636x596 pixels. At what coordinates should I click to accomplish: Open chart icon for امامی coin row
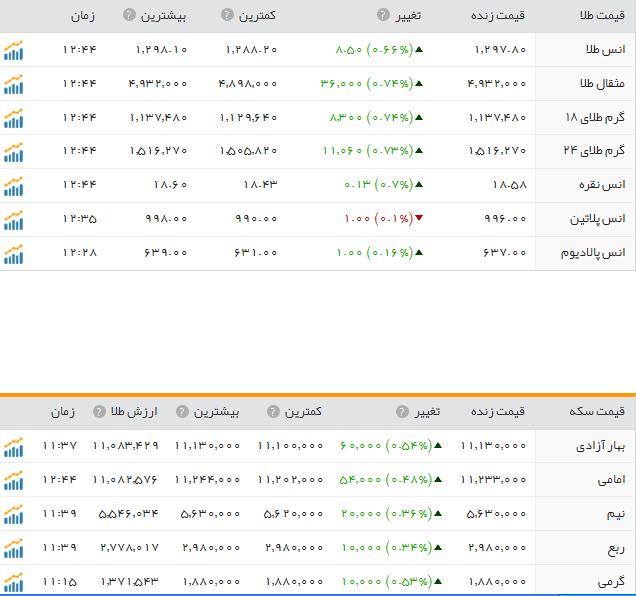[x=13, y=480]
